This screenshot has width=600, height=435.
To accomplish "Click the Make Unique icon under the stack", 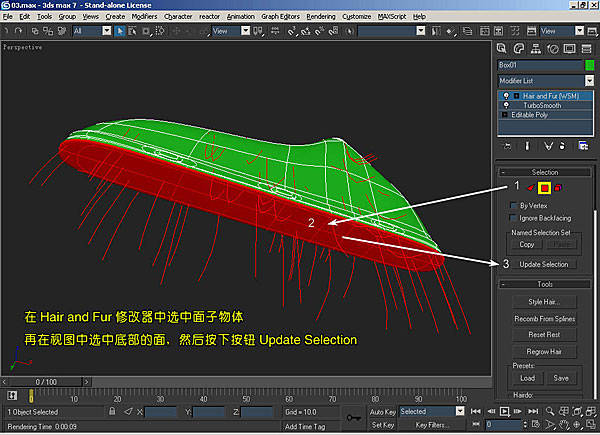I will click(x=548, y=146).
